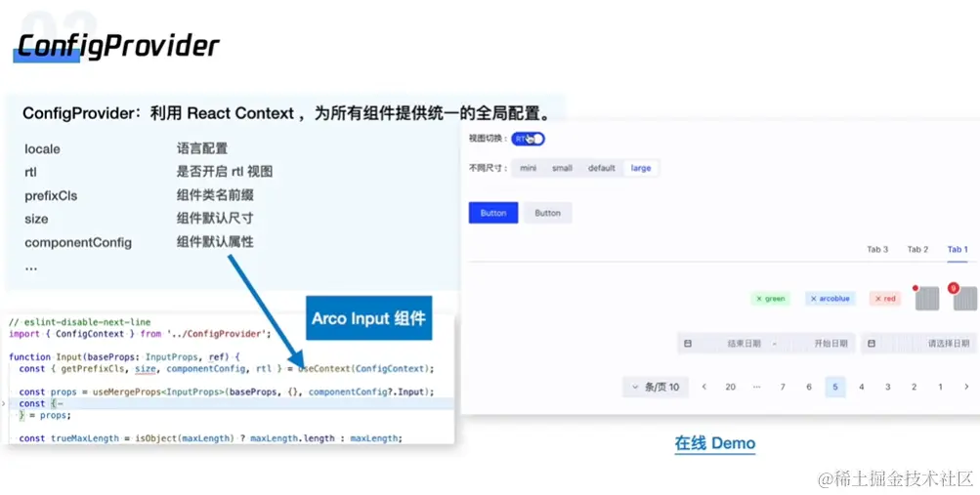Click the eslint-disable-next-line comment

point(80,322)
